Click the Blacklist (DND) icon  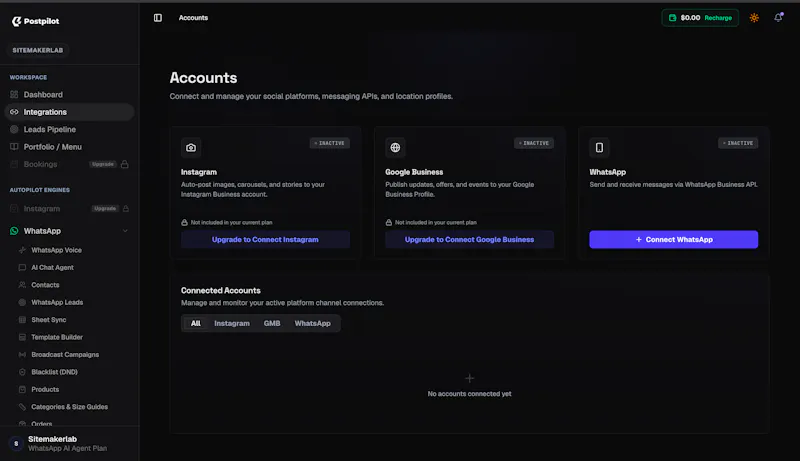pyautogui.click(x=22, y=372)
